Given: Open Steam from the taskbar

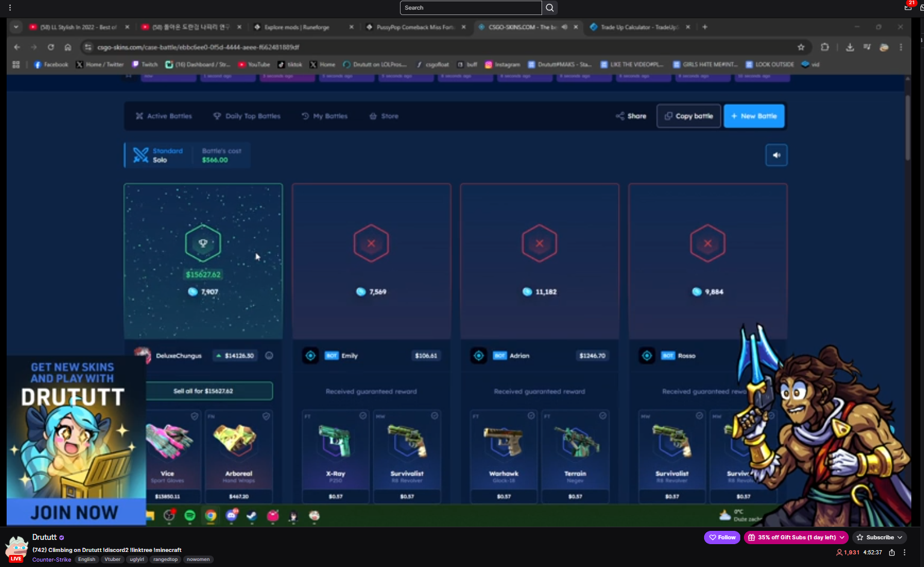Looking at the screenshot, I should (252, 515).
